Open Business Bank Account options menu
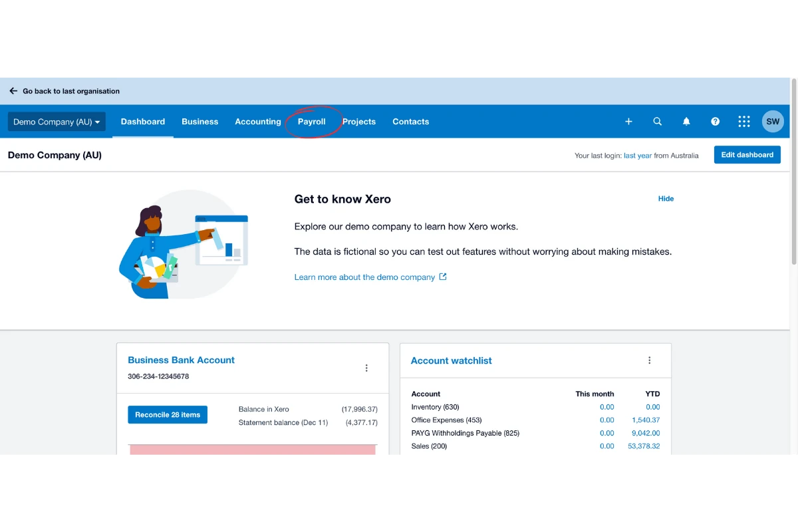 tap(366, 368)
